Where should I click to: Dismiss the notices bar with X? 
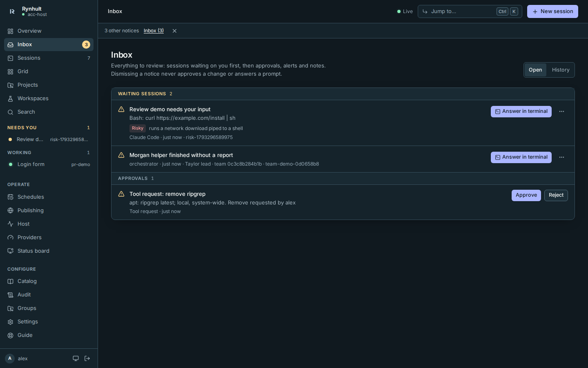click(174, 31)
